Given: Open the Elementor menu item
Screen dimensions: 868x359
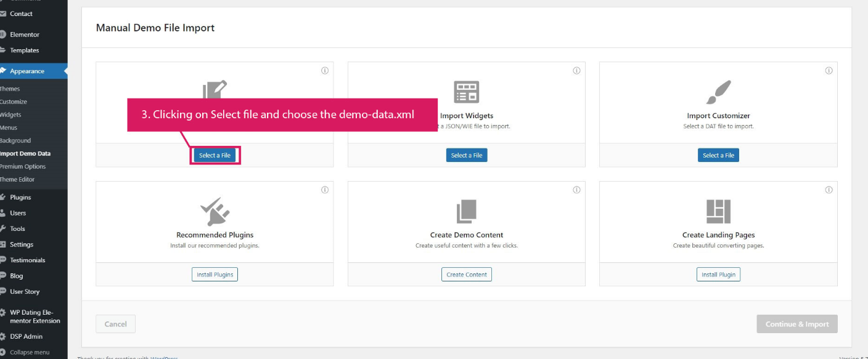Looking at the screenshot, I should 24,34.
